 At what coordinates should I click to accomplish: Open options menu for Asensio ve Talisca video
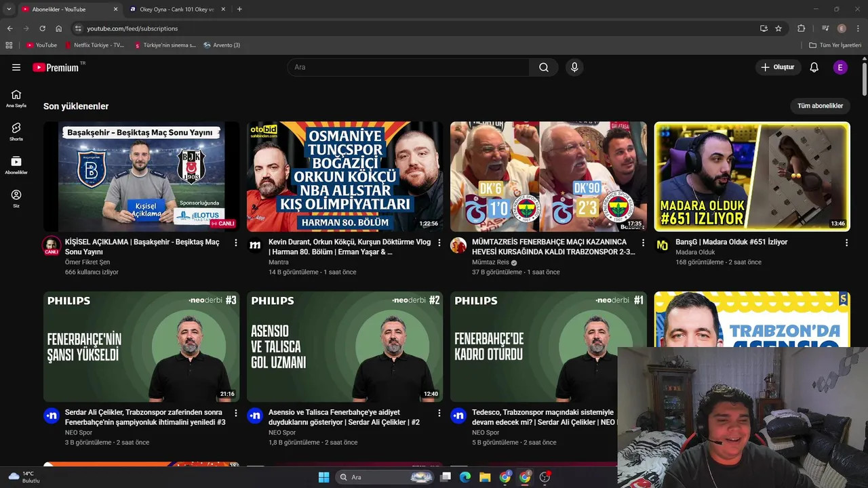[x=439, y=413]
